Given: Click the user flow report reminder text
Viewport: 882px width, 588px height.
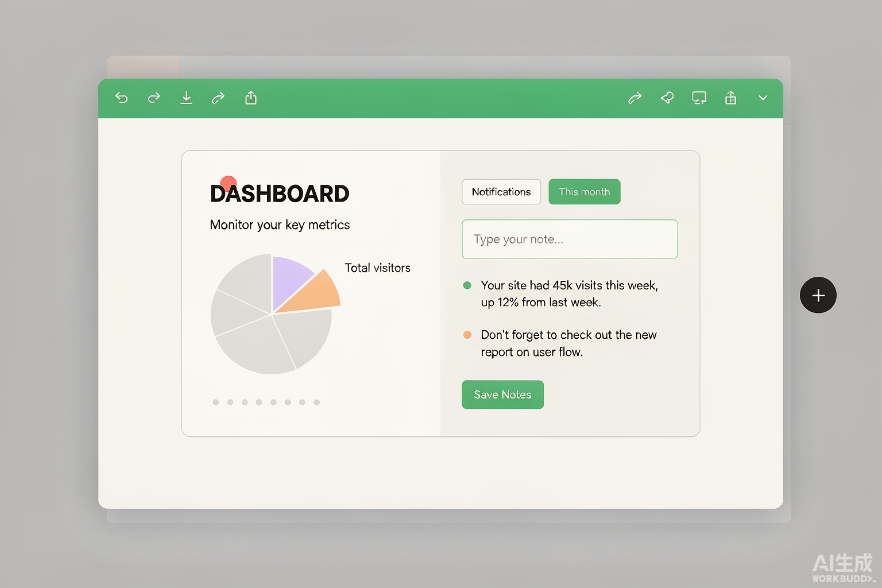Looking at the screenshot, I should click(x=568, y=343).
